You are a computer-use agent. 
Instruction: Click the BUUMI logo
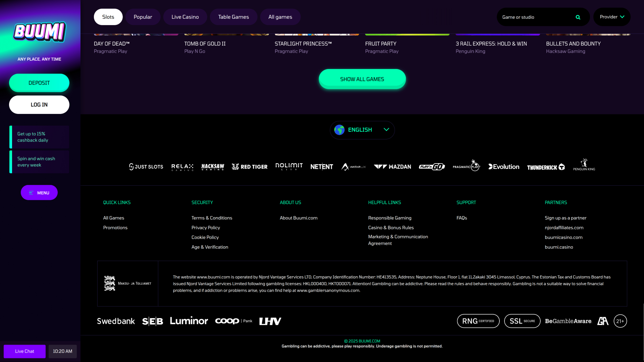(40, 32)
